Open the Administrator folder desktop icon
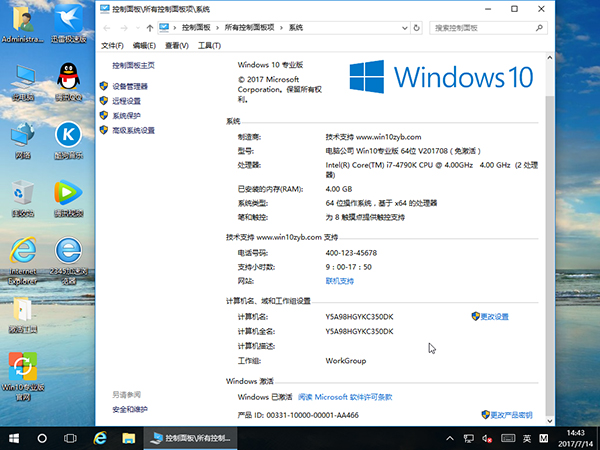This screenshot has width=600, height=450. [22, 21]
